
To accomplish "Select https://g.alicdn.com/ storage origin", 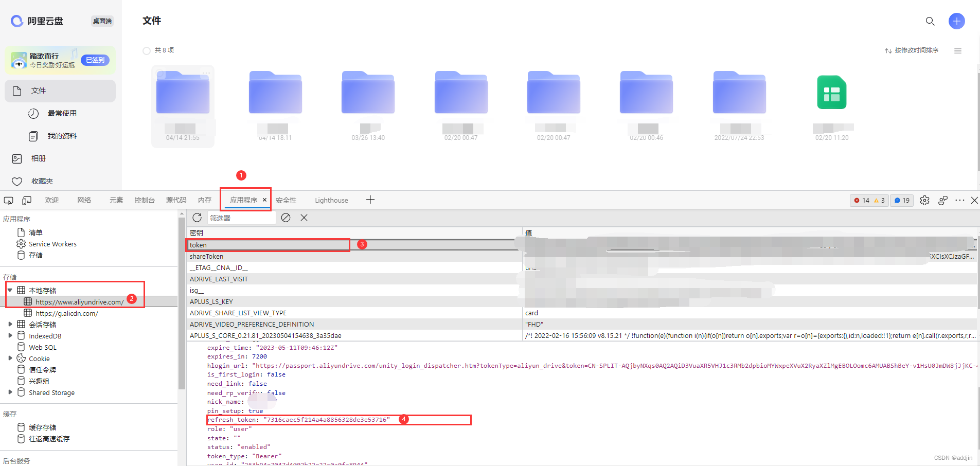I will 66,313.
